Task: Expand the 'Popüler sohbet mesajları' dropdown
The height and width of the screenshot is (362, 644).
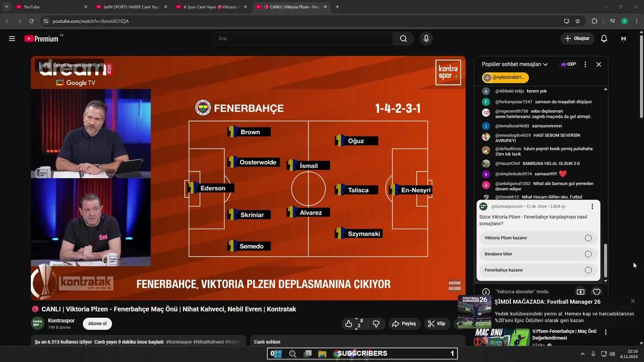Action: point(515,64)
